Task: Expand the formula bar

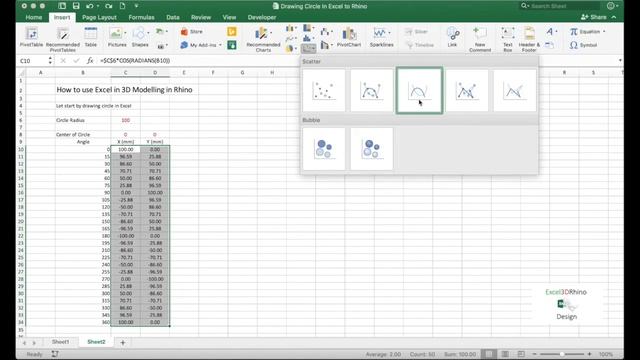Action: click(x=620, y=60)
